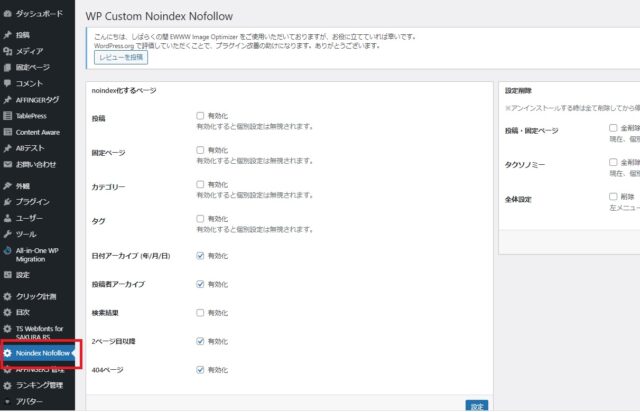Click the gear icon beside 目次

pos(7,312)
